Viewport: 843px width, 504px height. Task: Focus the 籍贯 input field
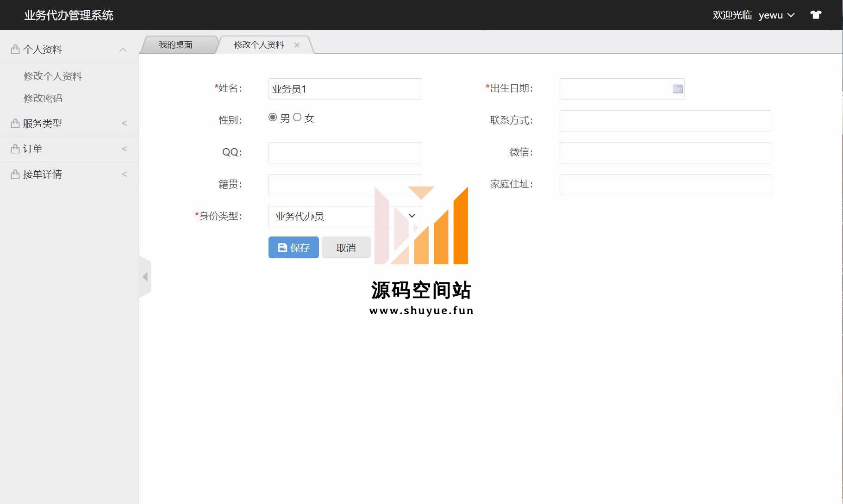coord(345,185)
